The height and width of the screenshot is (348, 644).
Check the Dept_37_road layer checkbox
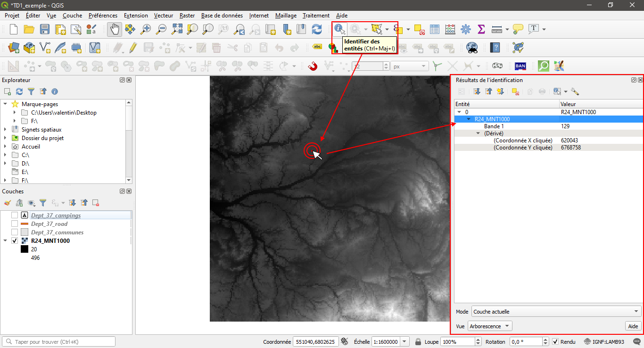point(15,224)
